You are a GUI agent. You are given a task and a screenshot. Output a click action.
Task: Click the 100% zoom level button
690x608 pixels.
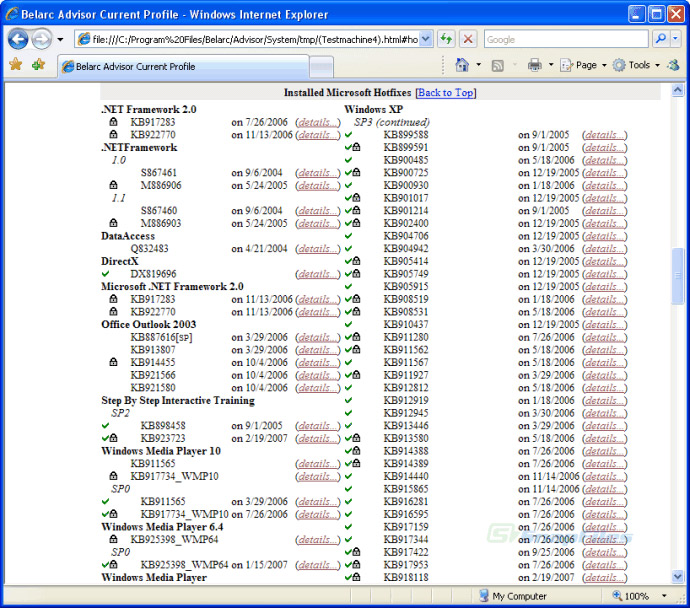[x=631, y=596]
